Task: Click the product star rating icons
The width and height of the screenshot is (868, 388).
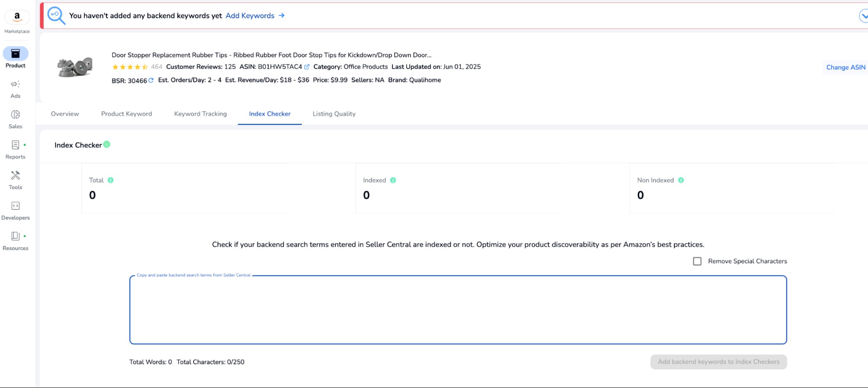Action: point(130,67)
